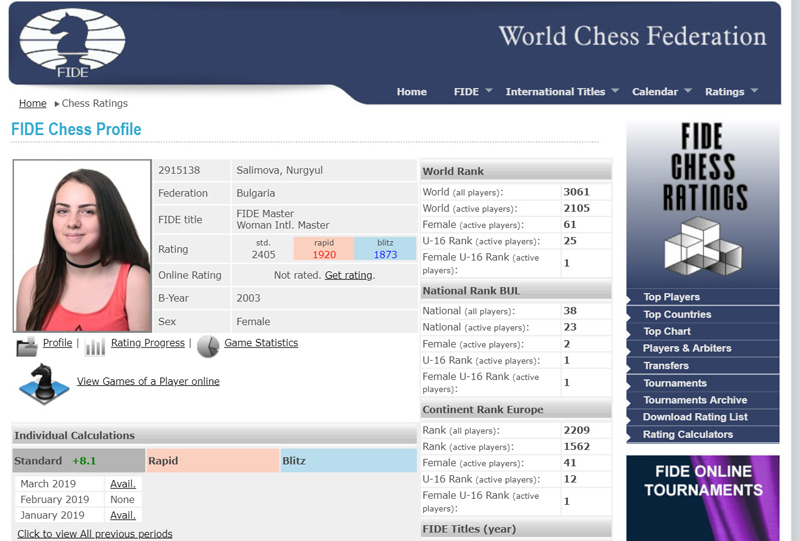Click the Game Statistics pie chart icon

point(208,346)
